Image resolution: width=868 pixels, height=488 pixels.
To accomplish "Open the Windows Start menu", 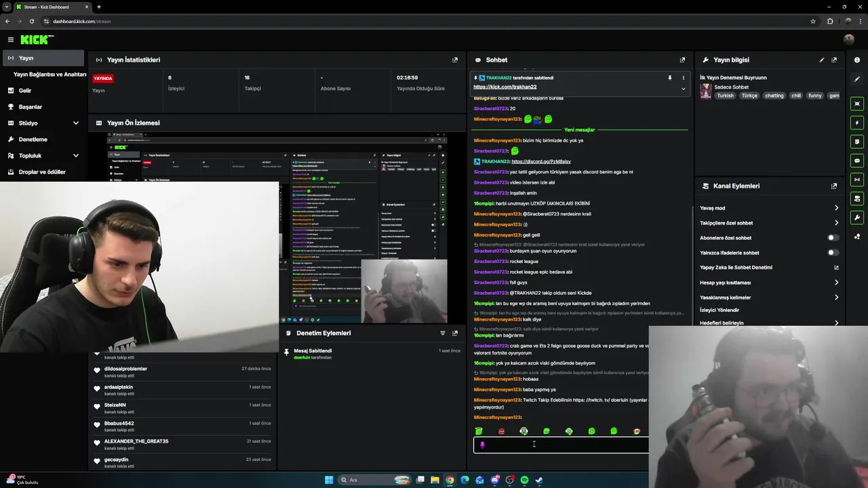I will (329, 480).
